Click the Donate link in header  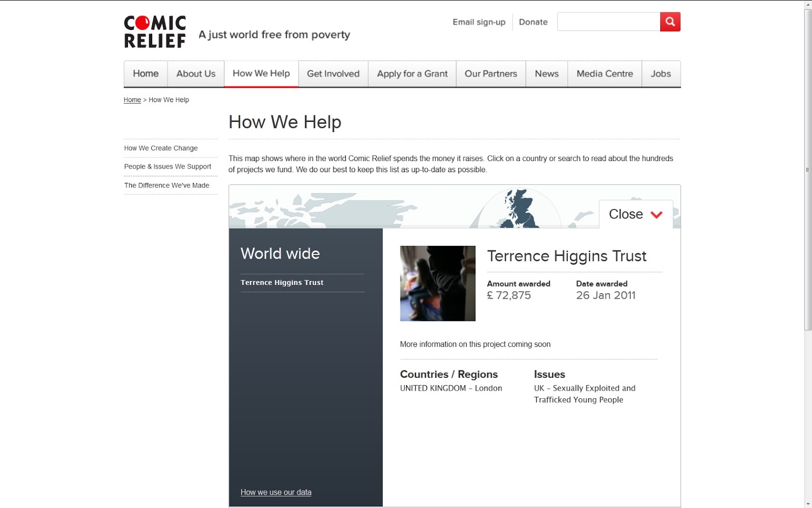pyautogui.click(x=533, y=22)
